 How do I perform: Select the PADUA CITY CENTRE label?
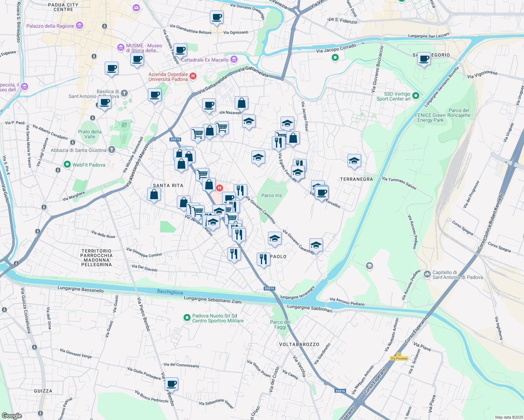click(x=63, y=7)
